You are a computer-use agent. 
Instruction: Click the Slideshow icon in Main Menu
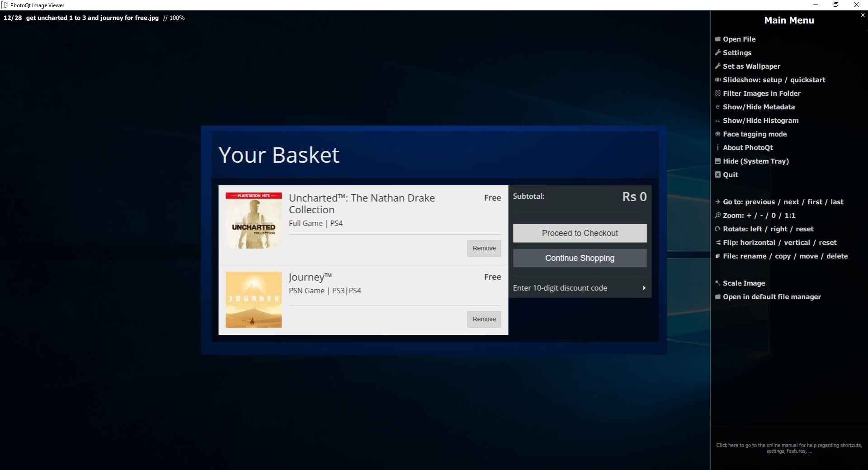click(717, 80)
